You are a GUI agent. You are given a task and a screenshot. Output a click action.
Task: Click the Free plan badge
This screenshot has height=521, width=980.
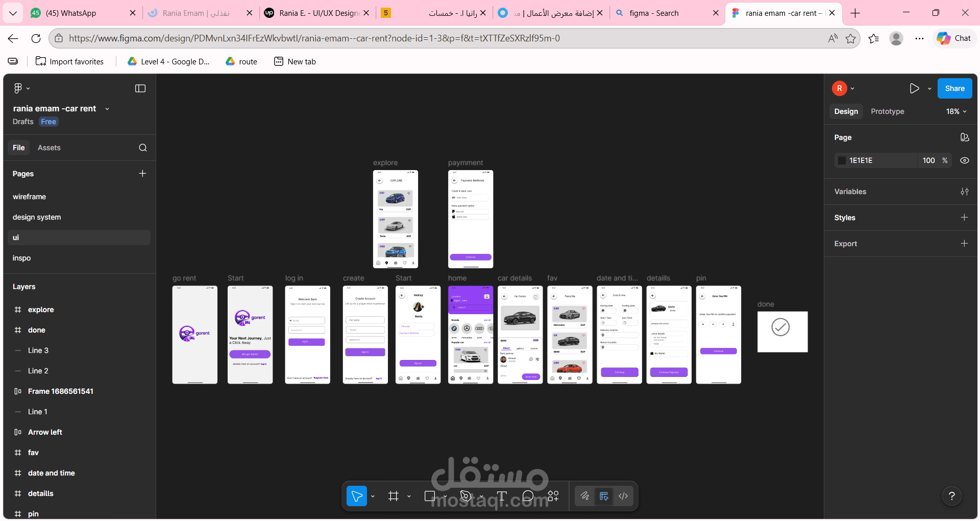[x=48, y=122]
